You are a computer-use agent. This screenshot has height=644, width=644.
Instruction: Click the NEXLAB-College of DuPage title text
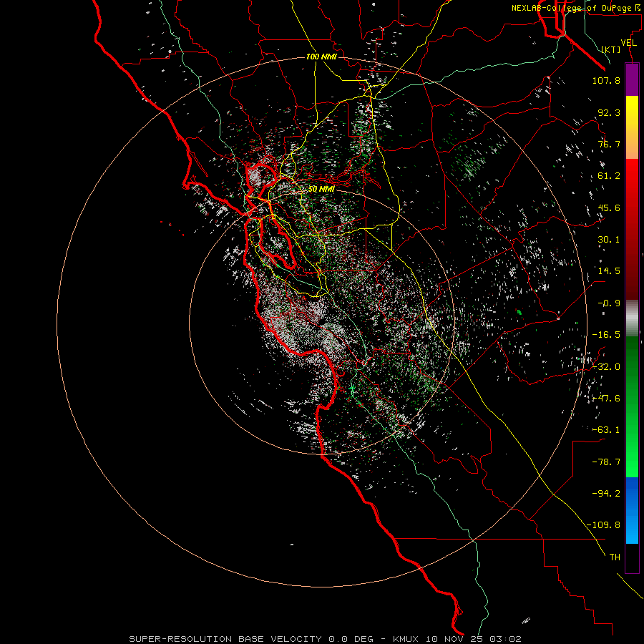[x=576, y=8]
